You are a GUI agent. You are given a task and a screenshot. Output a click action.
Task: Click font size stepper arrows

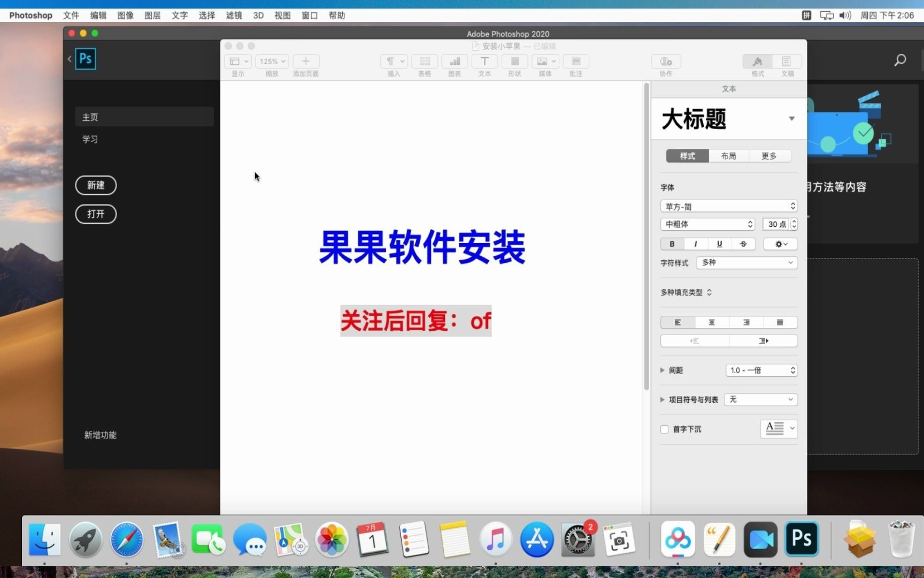point(794,224)
